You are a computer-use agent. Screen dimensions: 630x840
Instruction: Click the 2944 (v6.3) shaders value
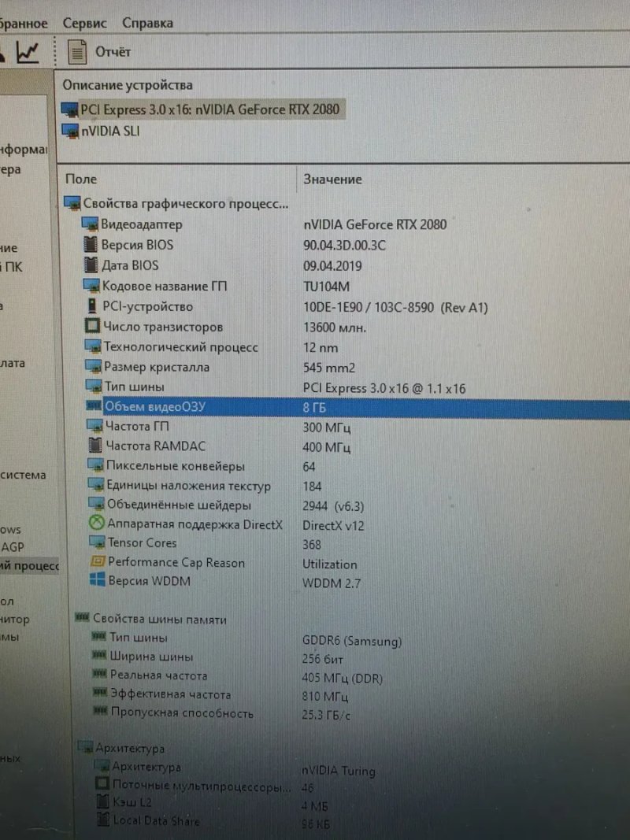[333, 506]
